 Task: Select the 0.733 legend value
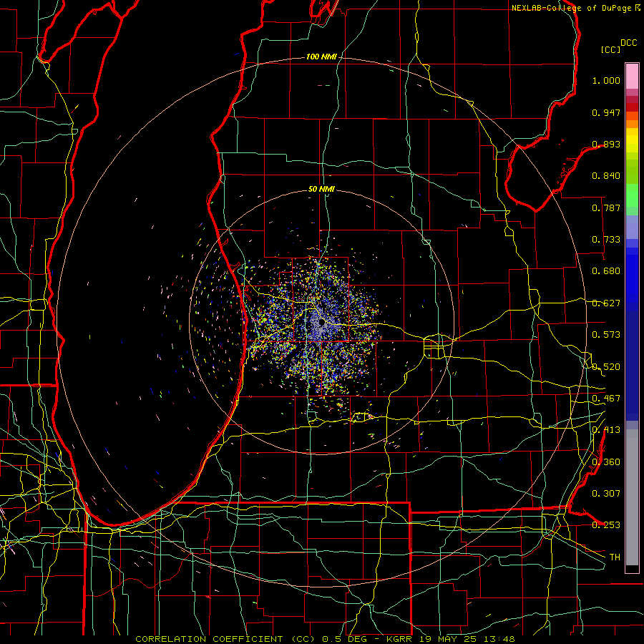[606, 240]
